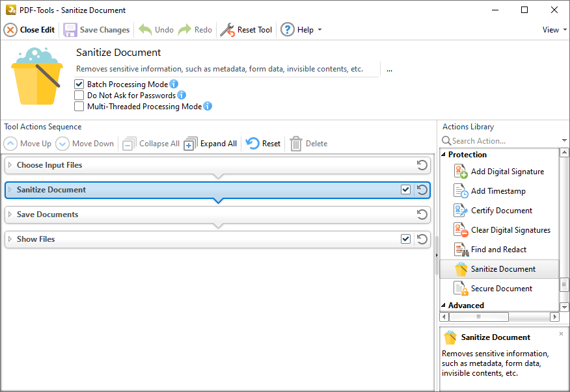This screenshot has width=570, height=392.
Task: Open the View menu
Action: tap(552, 29)
